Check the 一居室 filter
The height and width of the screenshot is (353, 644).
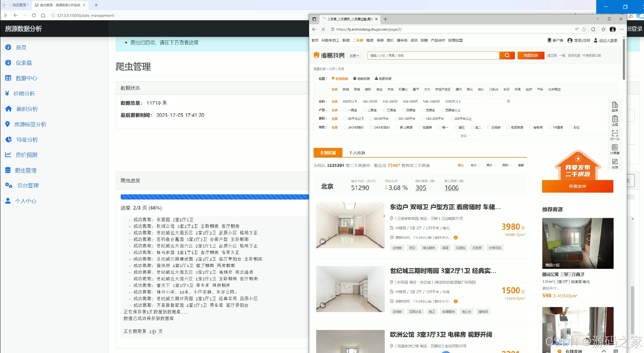point(345,110)
